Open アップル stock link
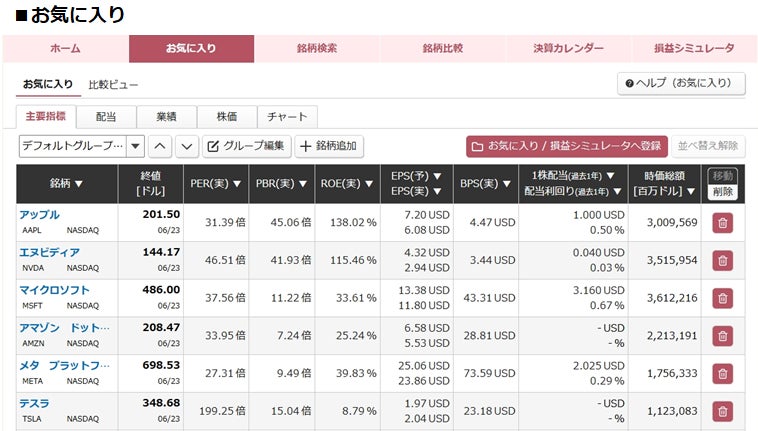 tap(40, 215)
